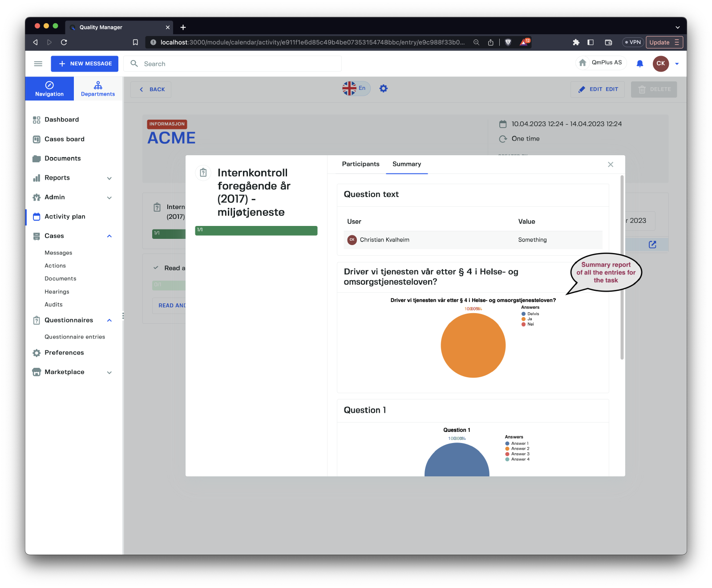
Task: Expand the Marketplace menu
Action: coord(109,372)
